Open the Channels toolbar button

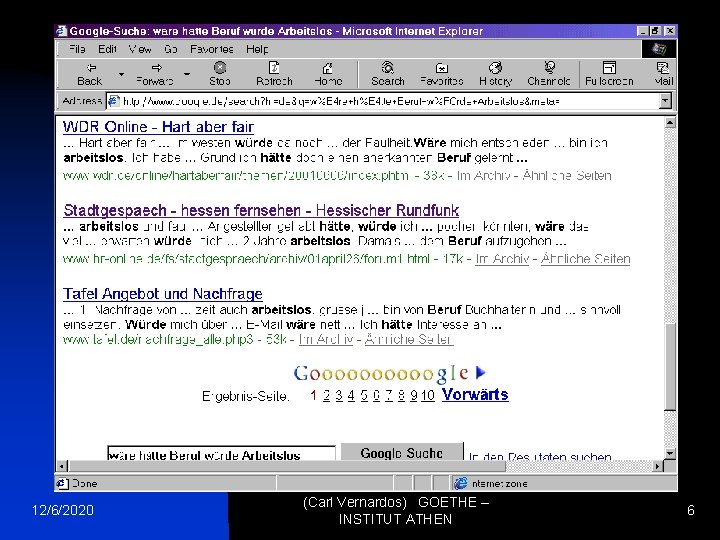point(549,74)
